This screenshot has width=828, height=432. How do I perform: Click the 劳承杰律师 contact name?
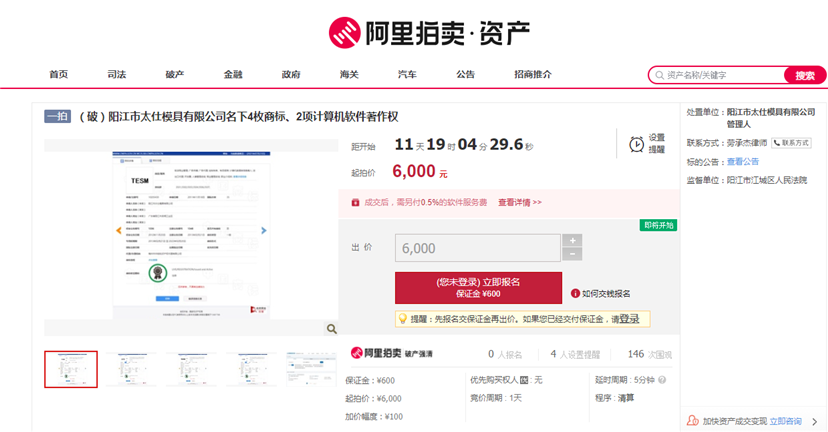tap(747, 143)
